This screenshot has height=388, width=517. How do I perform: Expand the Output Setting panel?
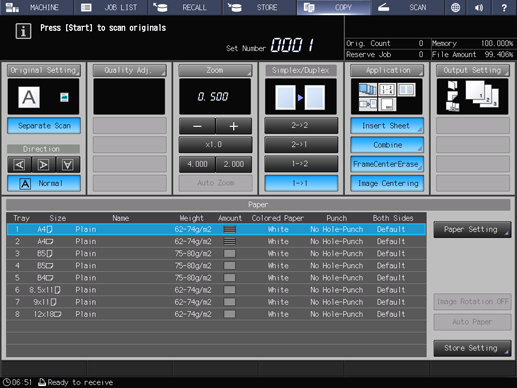click(473, 70)
